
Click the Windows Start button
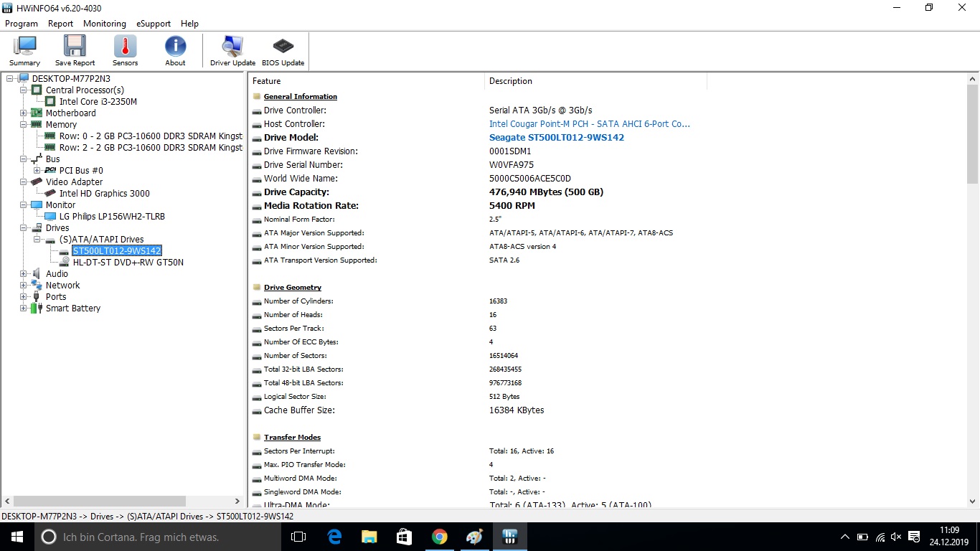(17, 537)
